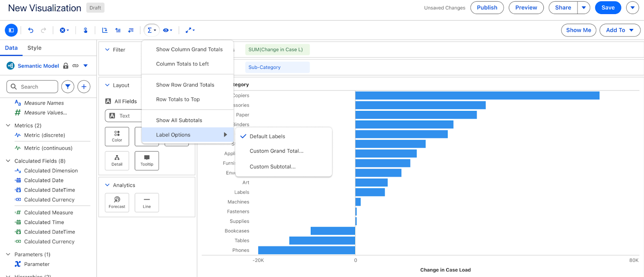This screenshot has width=644, height=277.
Task: Click the Color marks card
Action: click(x=117, y=136)
